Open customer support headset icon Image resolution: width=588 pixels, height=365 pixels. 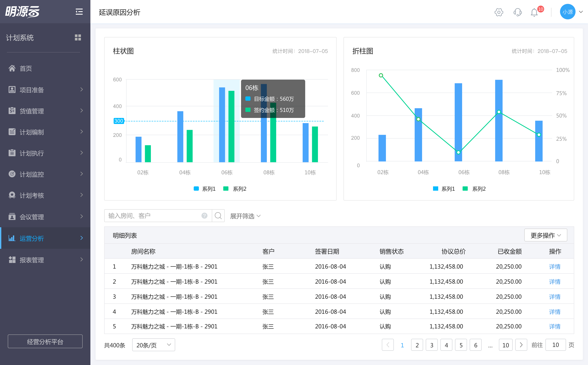click(517, 12)
